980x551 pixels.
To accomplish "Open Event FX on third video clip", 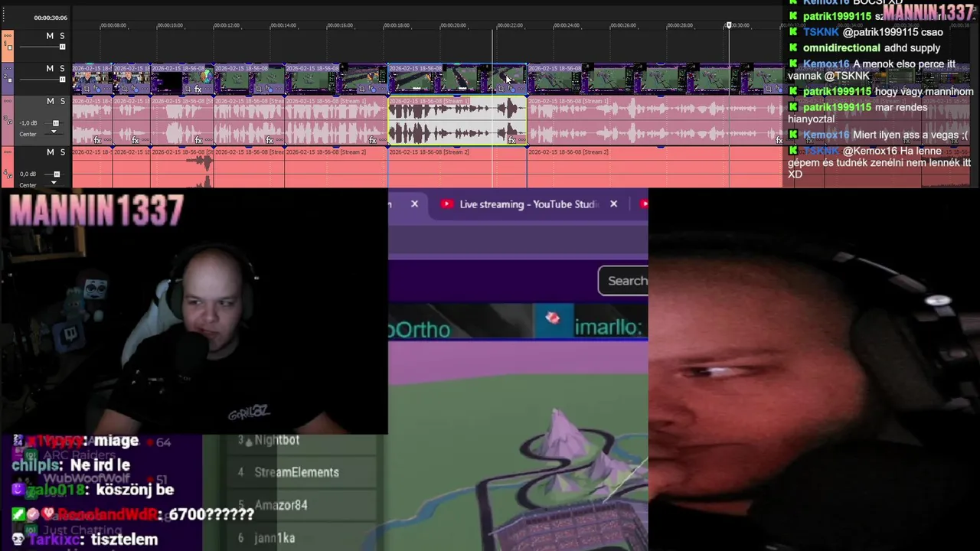I will (x=198, y=89).
